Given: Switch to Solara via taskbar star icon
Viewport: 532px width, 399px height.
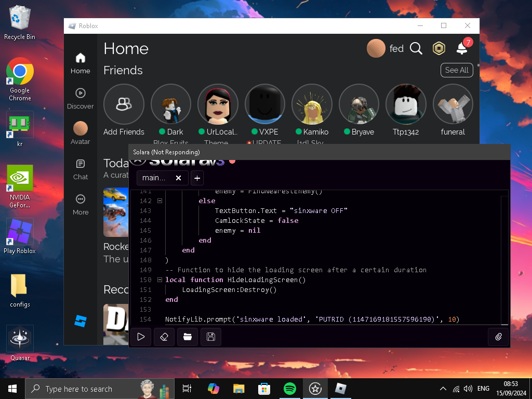Looking at the screenshot, I should (315, 389).
